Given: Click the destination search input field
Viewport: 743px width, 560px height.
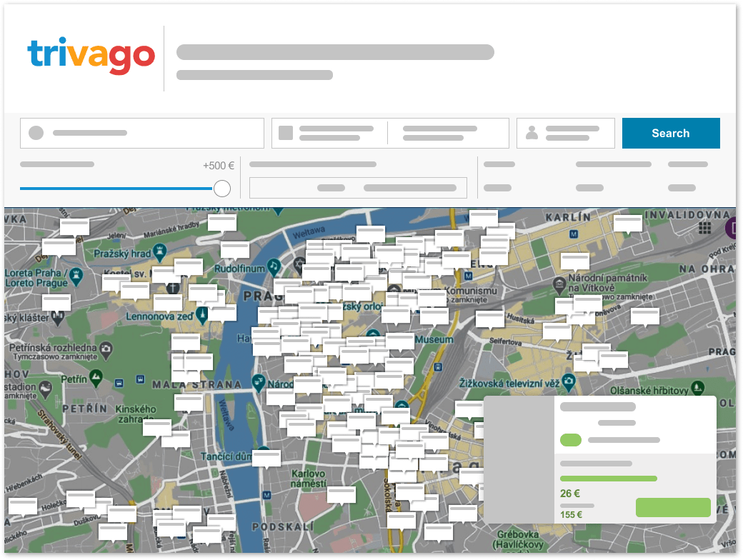Looking at the screenshot, I should (x=142, y=134).
